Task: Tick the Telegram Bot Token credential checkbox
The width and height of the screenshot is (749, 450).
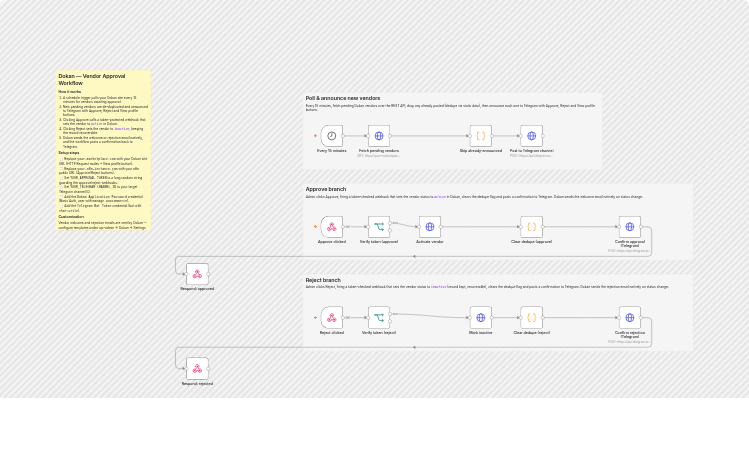Action: click(61, 206)
